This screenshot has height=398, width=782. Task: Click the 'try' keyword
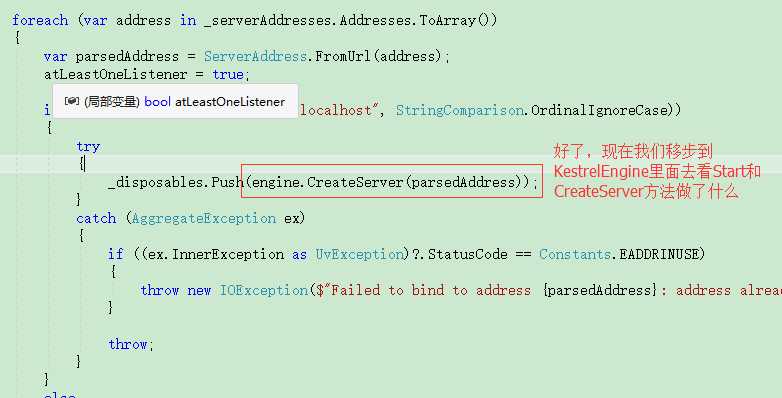pos(88,147)
